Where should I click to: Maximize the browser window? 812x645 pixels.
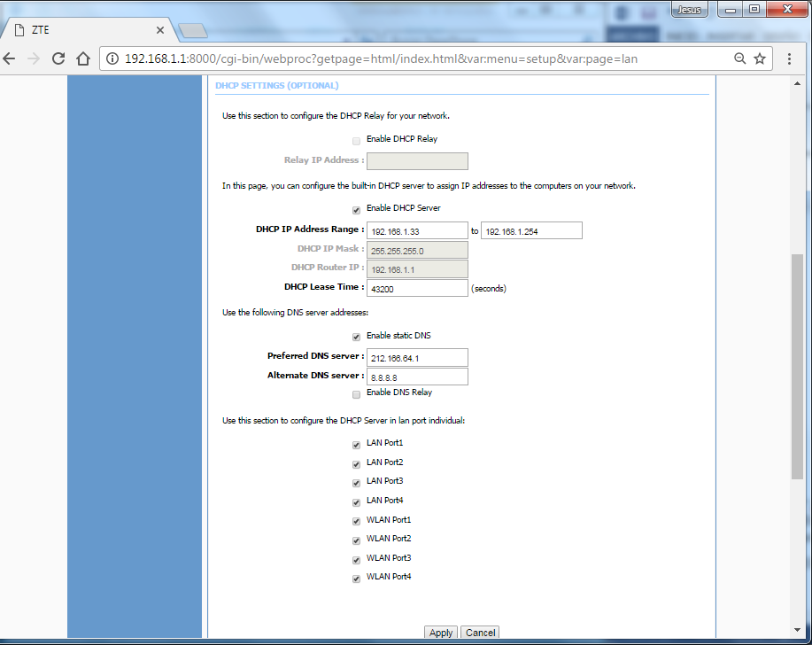click(754, 9)
